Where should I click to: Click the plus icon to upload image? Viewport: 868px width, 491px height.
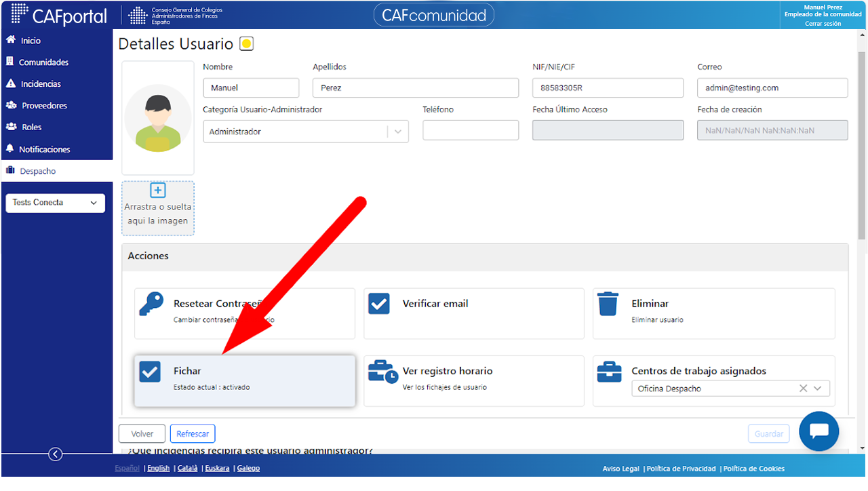[157, 191]
